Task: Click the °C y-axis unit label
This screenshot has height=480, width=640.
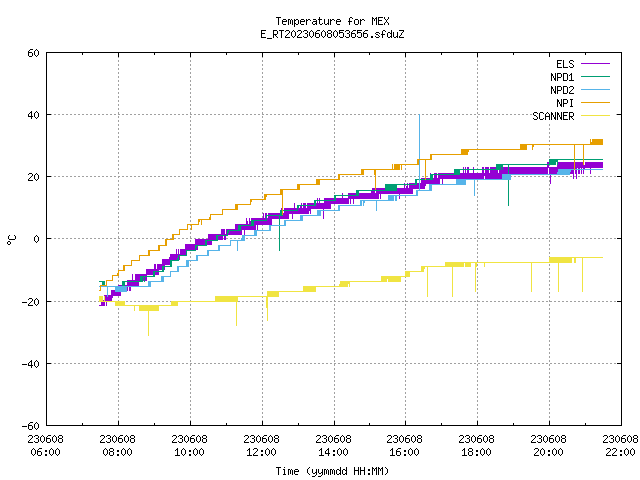Action: 11,240
